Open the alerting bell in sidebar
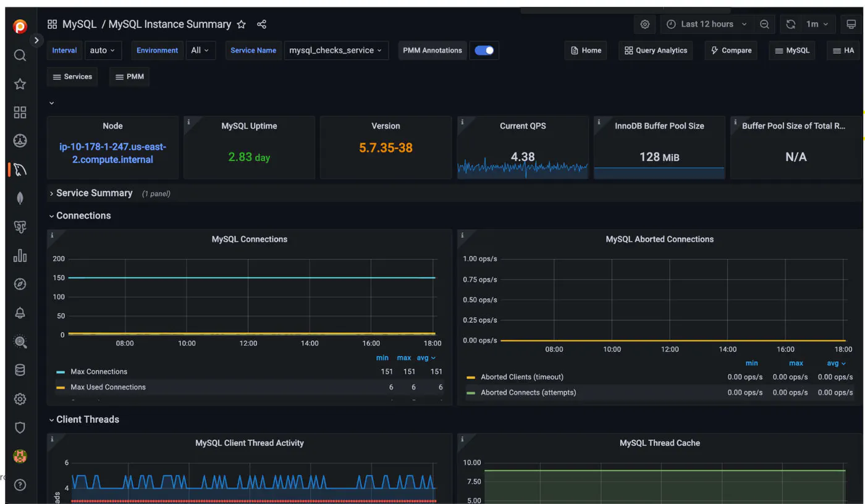The height and width of the screenshot is (504, 865). pyautogui.click(x=20, y=313)
